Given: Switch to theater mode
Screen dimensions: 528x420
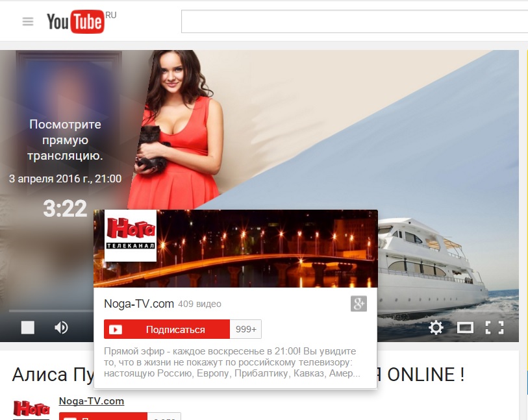Looking at the screenshot, I should click(465, 327).
